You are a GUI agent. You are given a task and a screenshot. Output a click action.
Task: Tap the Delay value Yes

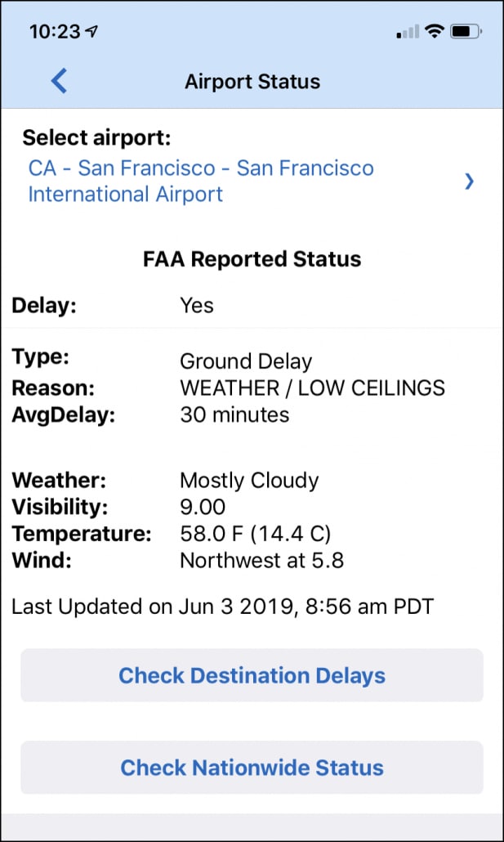click(197, 306)
